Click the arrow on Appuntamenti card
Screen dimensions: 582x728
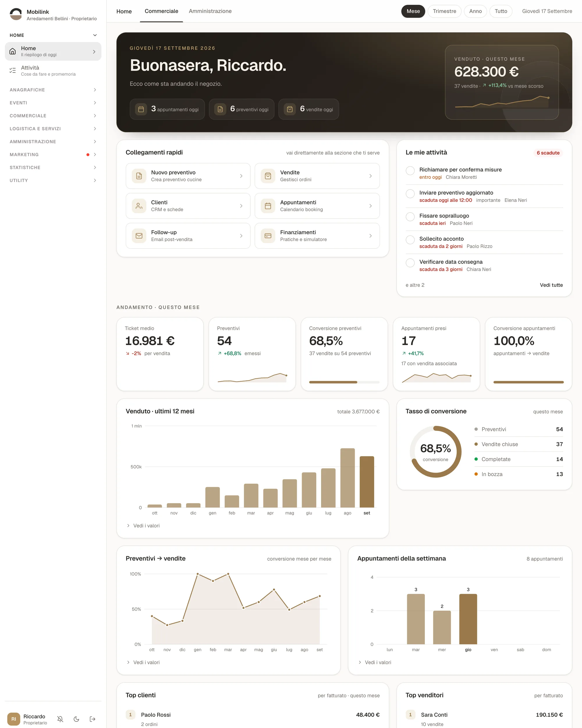[x=370, y=206]
